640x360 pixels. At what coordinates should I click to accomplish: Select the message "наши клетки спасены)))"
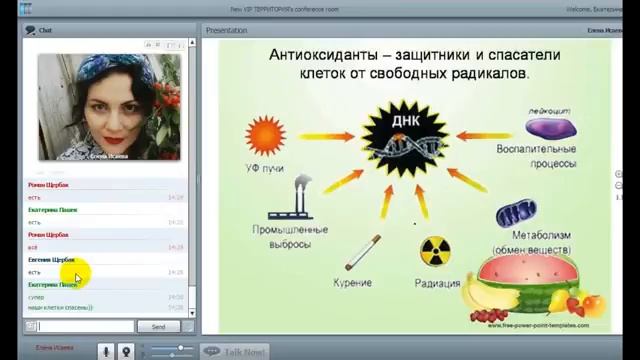coord(60,307)
